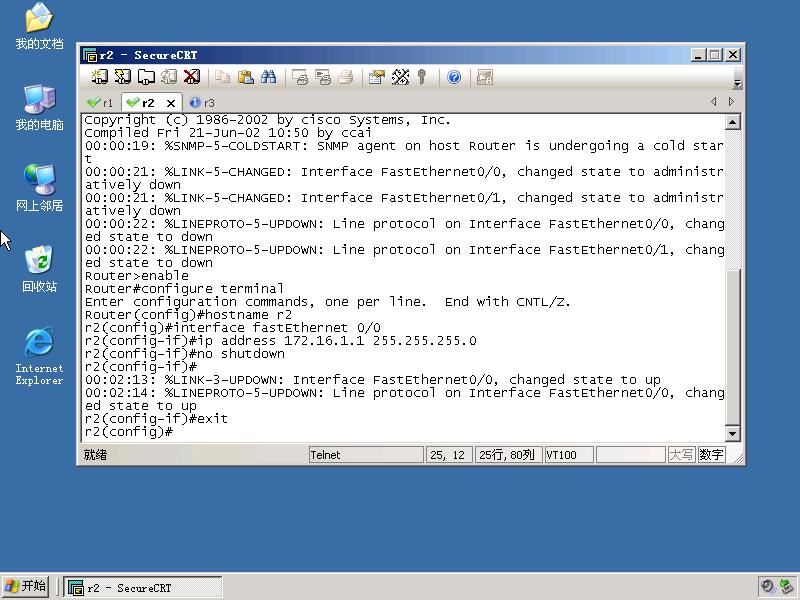Select the 网上邻居 desktop icon

pyautogui.click(x=39, y=188)
